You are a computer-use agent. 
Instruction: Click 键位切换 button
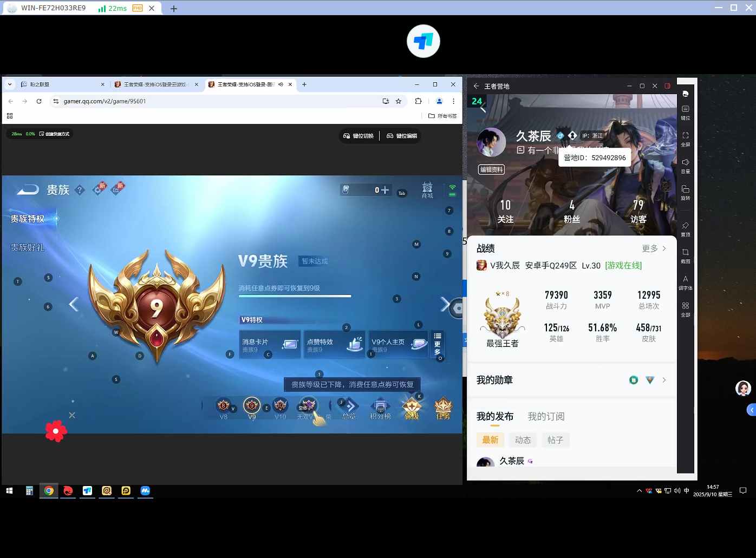(359, 136)
